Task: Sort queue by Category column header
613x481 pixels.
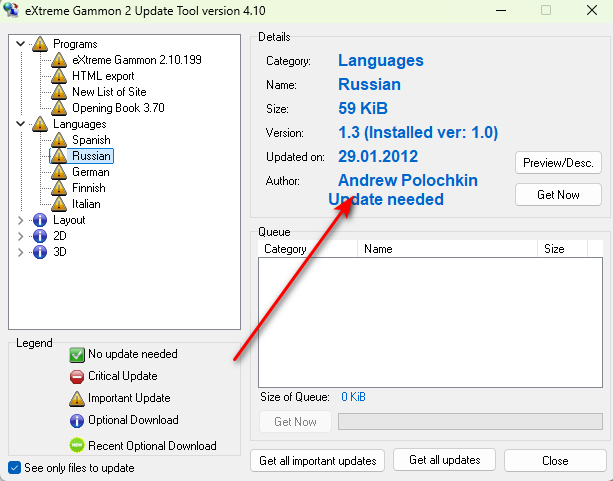Action: [x=308, y=249]
